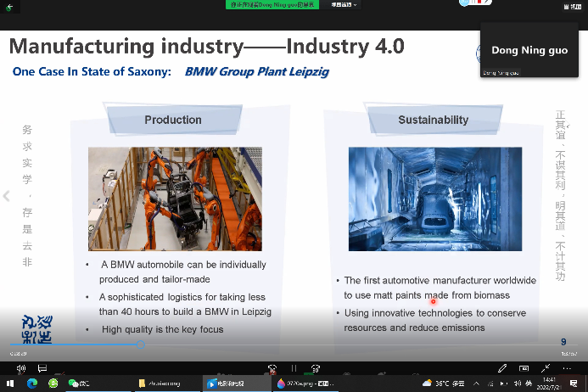This screenshot has width=588, height=392.
Task: Click the pen edit icon in player bar
Action: [x=502, y=368]
